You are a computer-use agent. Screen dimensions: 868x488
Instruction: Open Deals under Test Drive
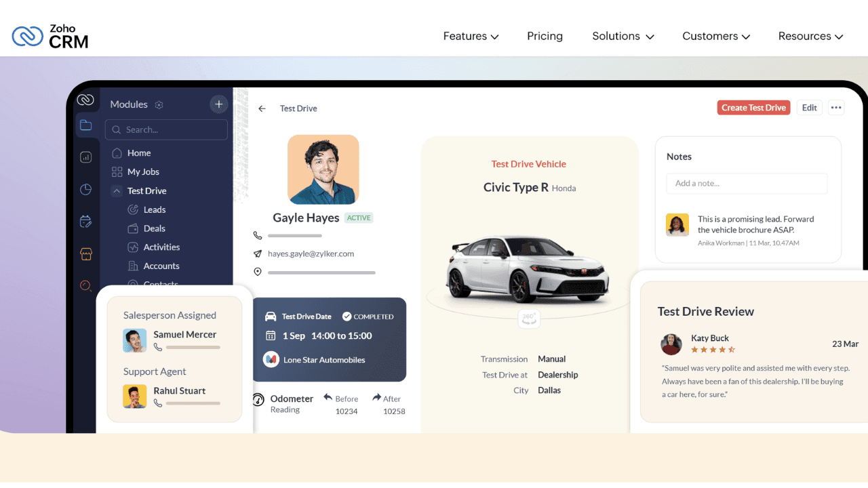click(x=155, y=229)
